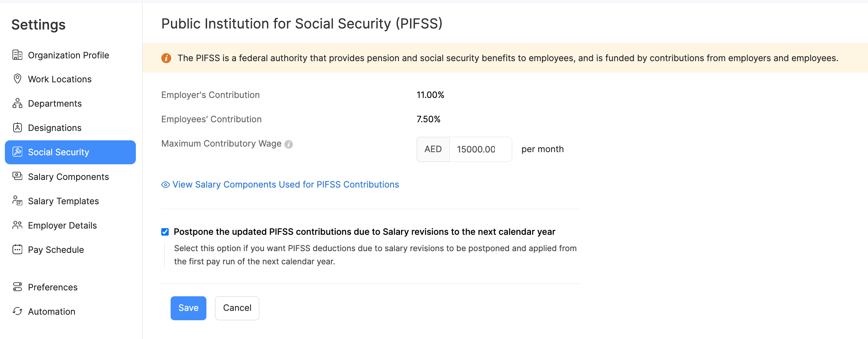The height and width of the screenshot is (339, 868).
Task: Open the Preferences settings section
Action: pos(52,287)
